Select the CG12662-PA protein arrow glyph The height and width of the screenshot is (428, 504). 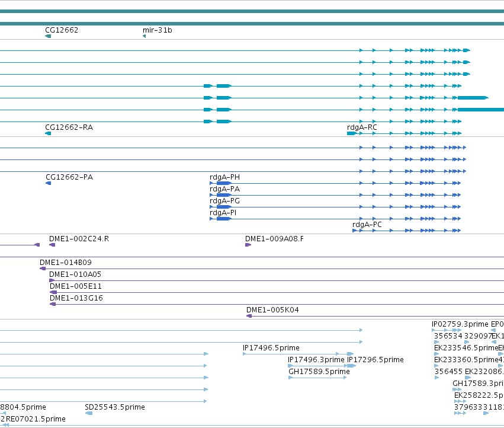pyautogui.click(x=48, y=183)
